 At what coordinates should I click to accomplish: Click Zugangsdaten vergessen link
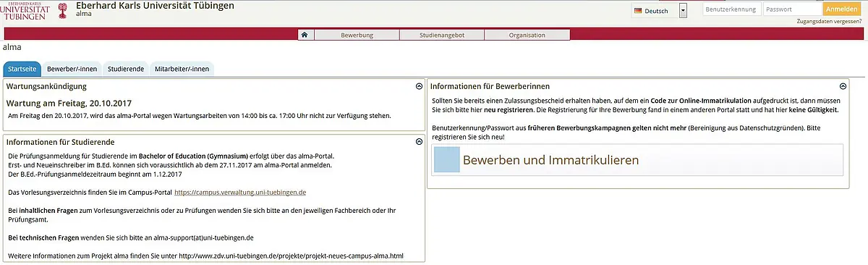828,22
